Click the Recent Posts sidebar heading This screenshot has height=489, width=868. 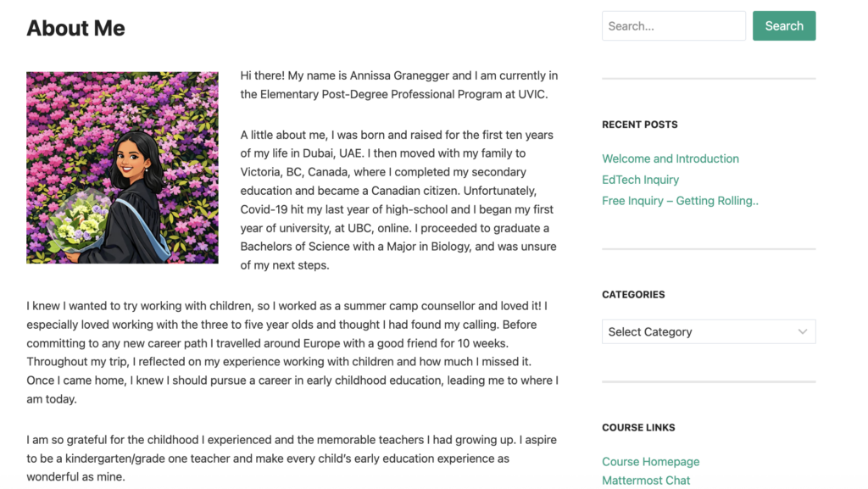click(x=639, y=125)
